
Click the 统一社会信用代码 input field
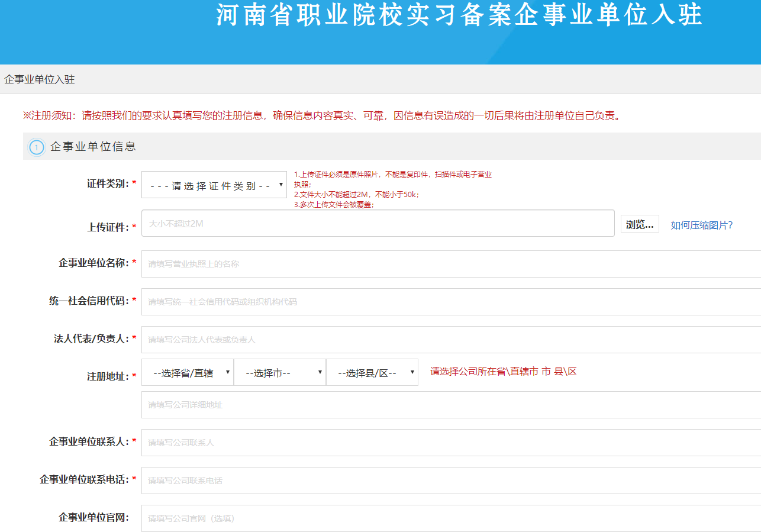(450, 302)
